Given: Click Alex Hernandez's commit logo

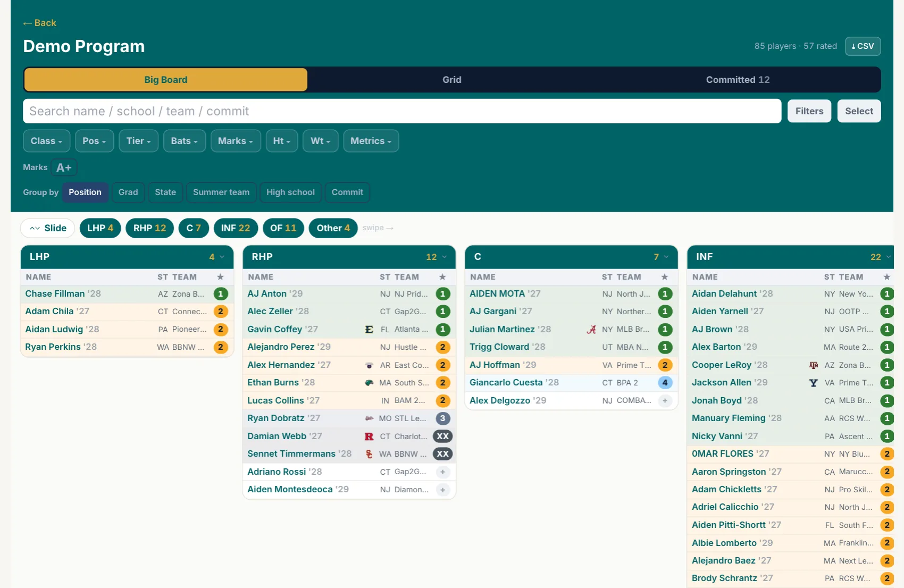Looking at the screenshot, I should pos(369,365).
